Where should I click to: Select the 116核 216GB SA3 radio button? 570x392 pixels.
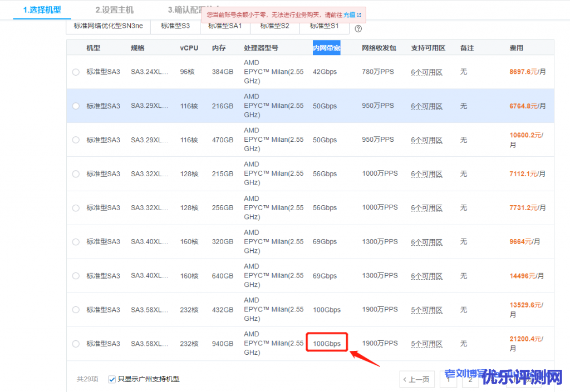[x=76, y=106]
